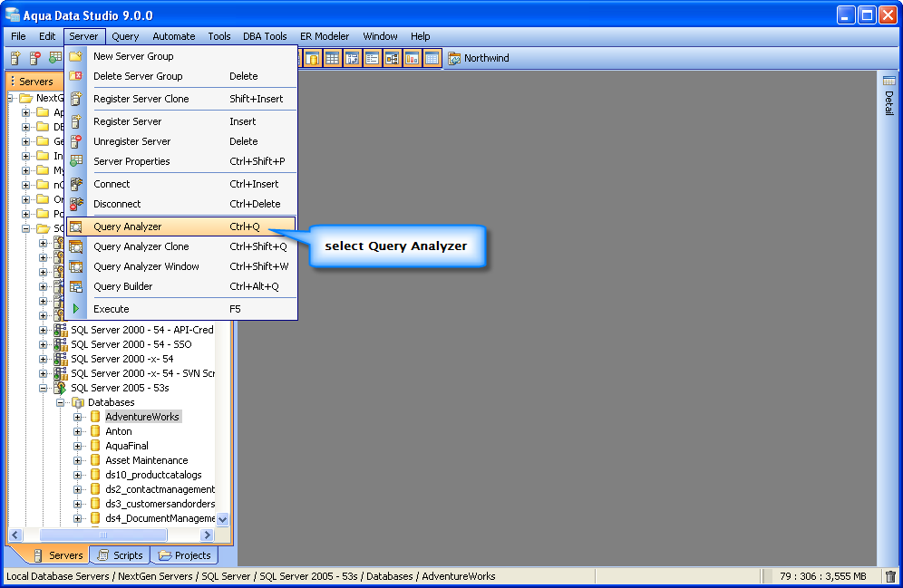
Task: Click the Anton database icon
Action: (95, 431)
